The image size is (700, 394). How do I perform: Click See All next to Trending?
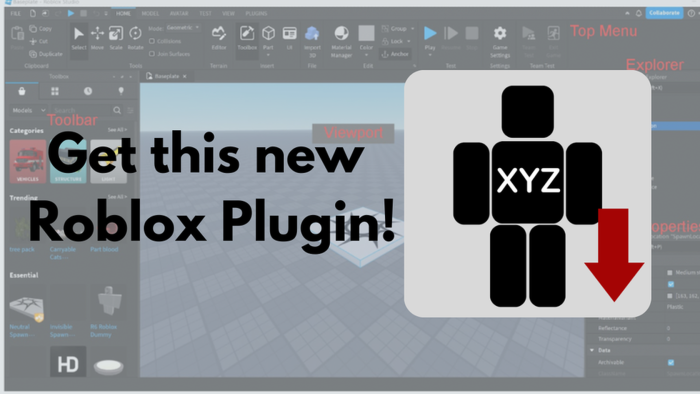(117, 197)
